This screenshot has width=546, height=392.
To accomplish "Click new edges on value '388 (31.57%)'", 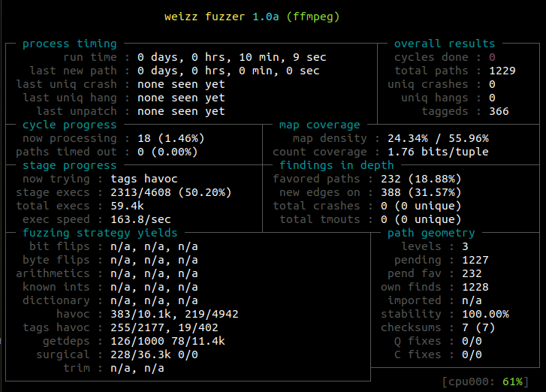I will [x=421, y=192].
